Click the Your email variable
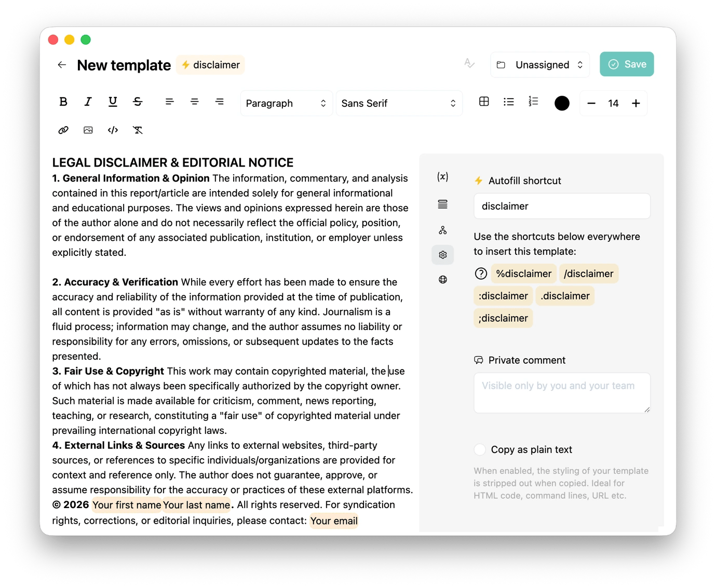This screenshot has height=588, width=716. [x=334, y=521]
